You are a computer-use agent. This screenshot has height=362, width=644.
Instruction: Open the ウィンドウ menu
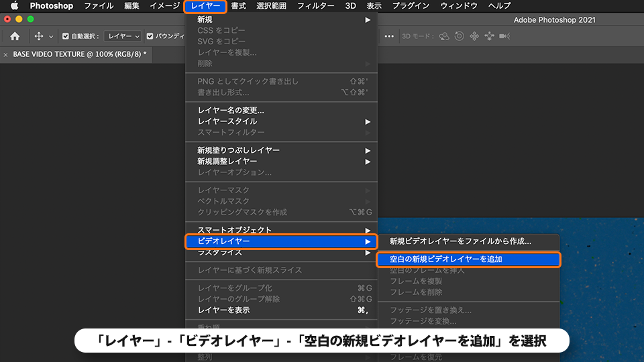[459, 6]
